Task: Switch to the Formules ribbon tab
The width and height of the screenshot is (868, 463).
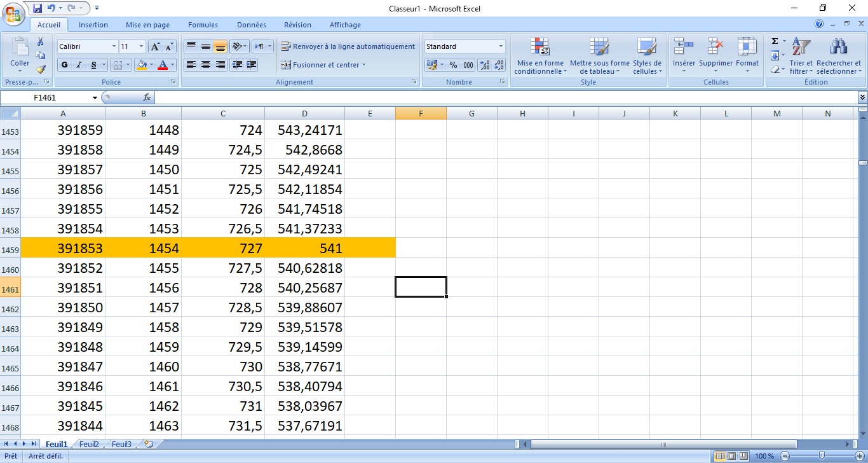Action: click(203, 25)
